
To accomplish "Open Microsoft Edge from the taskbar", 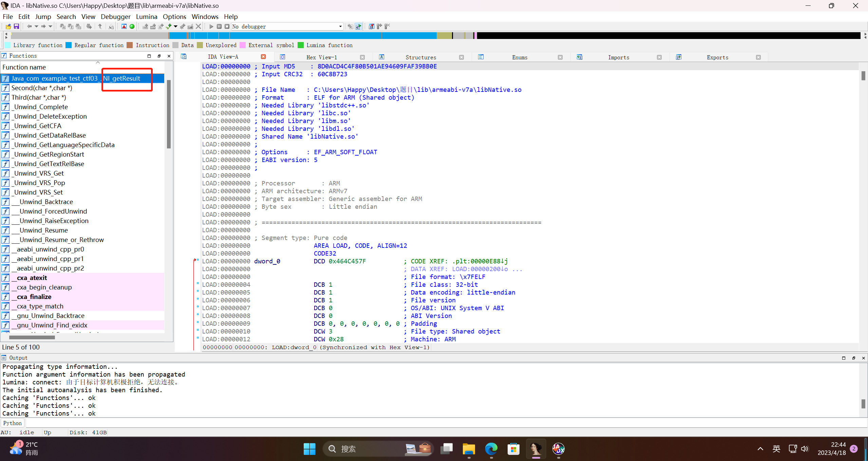I will point(491,449).
